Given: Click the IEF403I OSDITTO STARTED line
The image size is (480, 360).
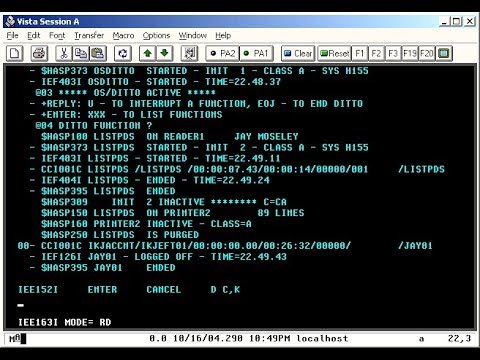Looking at the screenshot, I should tap(155, 82).
